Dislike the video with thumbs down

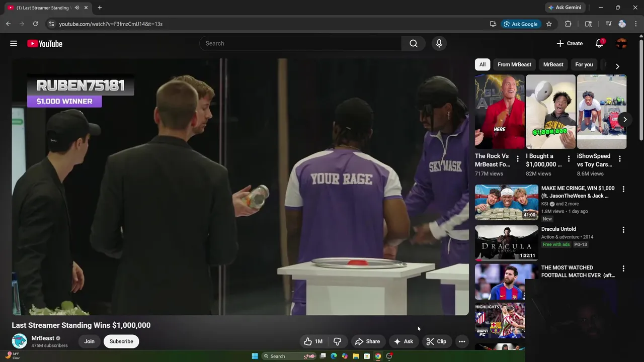click(338, 341)
